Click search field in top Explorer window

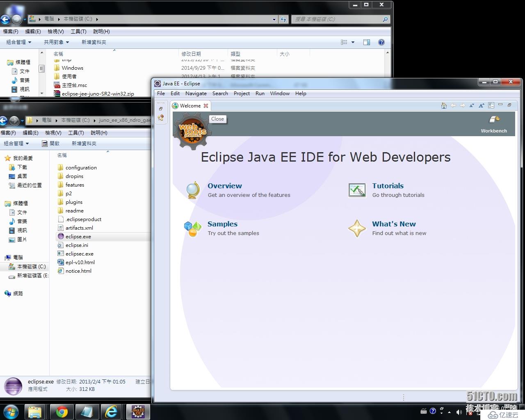pyautogui.click(x=340, y=19)
